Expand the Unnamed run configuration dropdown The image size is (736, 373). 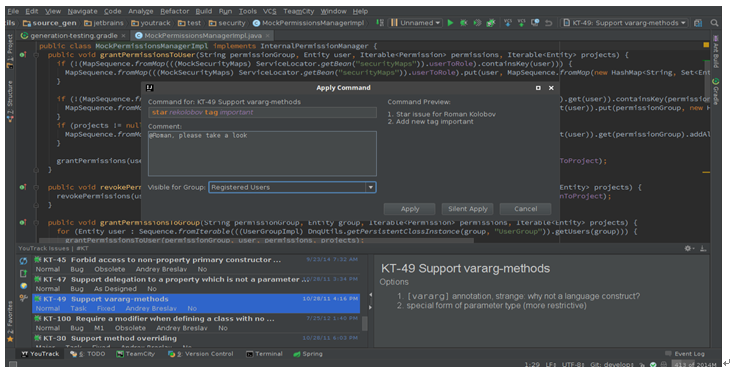(x=415, y=23)
